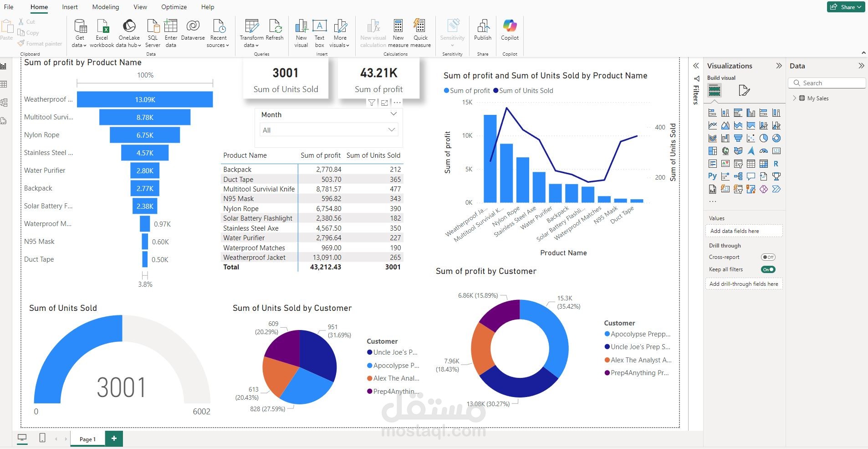Switch to the Insert ribbon tab
Viewport: 868px width, 449px height.
point(70,7)
